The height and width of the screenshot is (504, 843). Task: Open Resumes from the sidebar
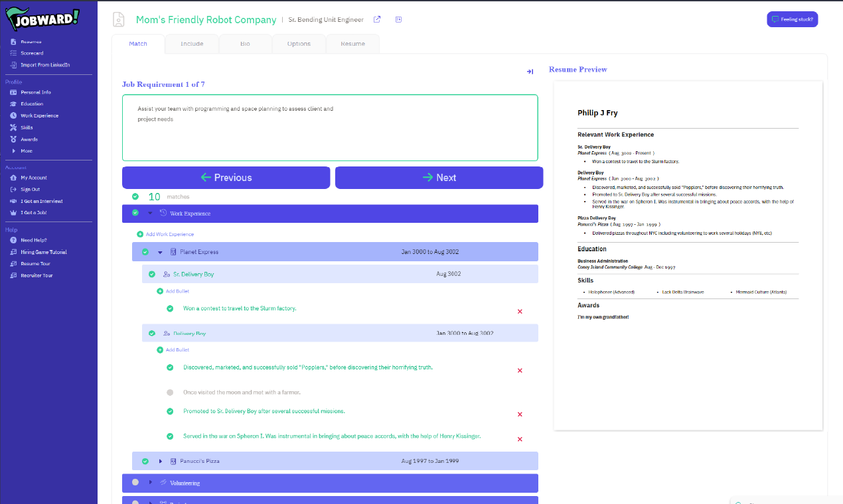(x=31, y=42)
